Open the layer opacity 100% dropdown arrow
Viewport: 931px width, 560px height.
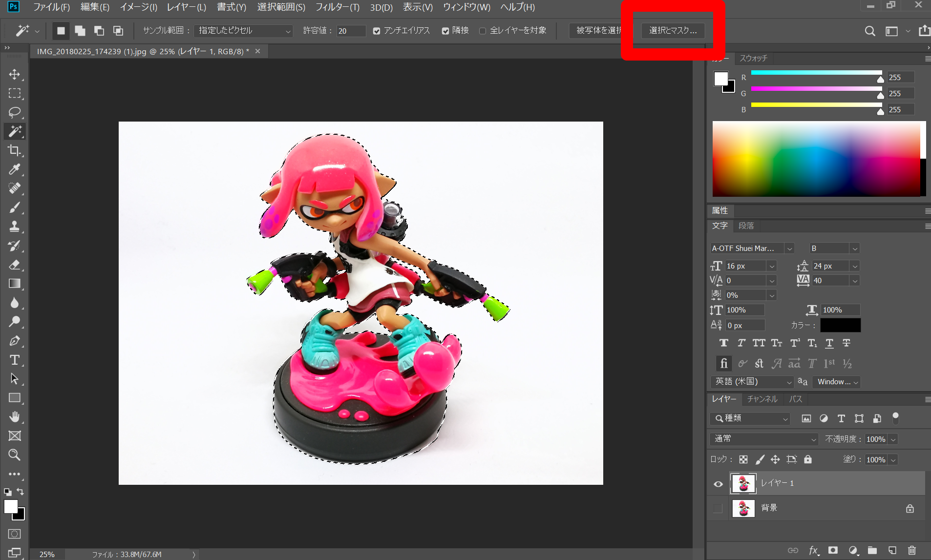(x=893, y=439)
